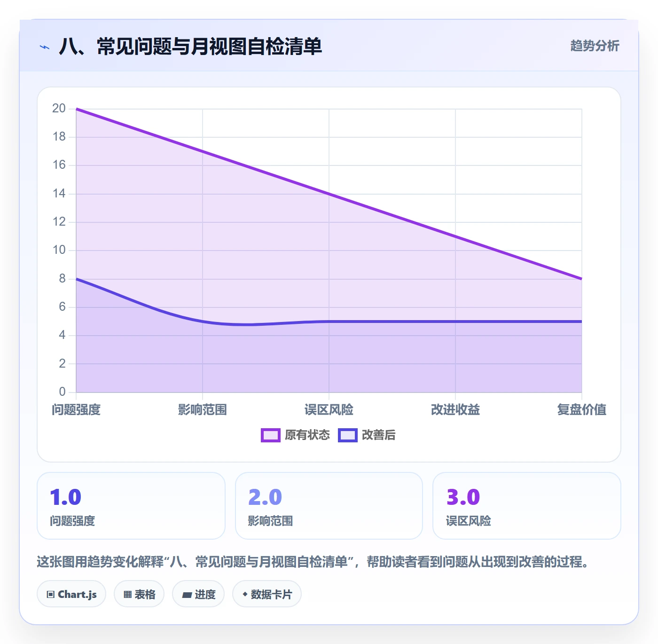The image size is (658, 644).
Task: Click the progress icon in 进度 tag
Action: 187,595
